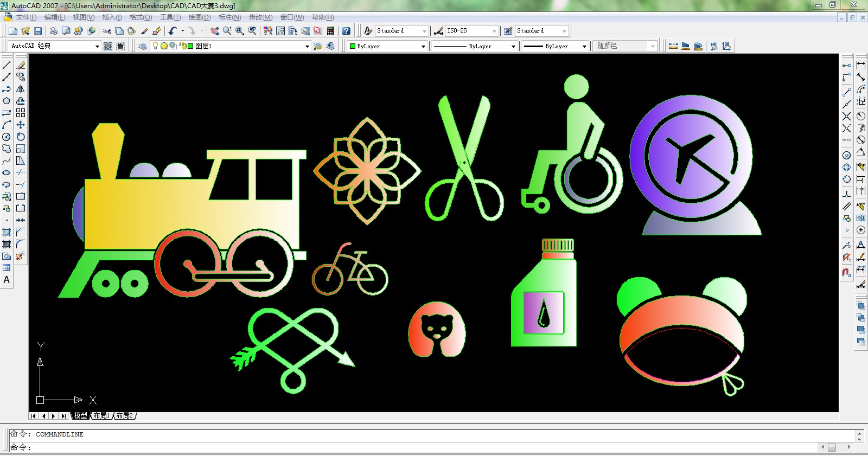Screen dimensions: 868x456
Task: Select the Circle draw tool
Action: pyautogui.click(x=7, y=137)
